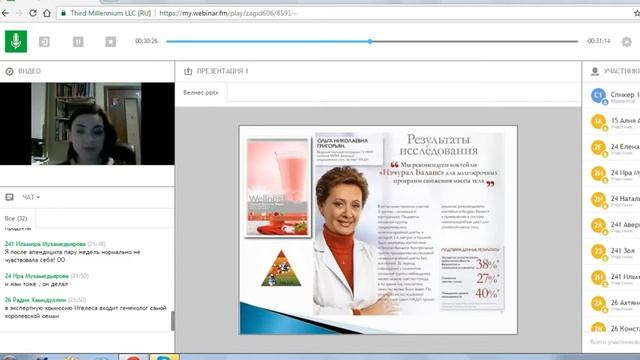Click the ПРЕЗЕНТАЦИЯ upload icon
Image resolution: width=640 pixels, height=360 pixels.
point(188,71)
